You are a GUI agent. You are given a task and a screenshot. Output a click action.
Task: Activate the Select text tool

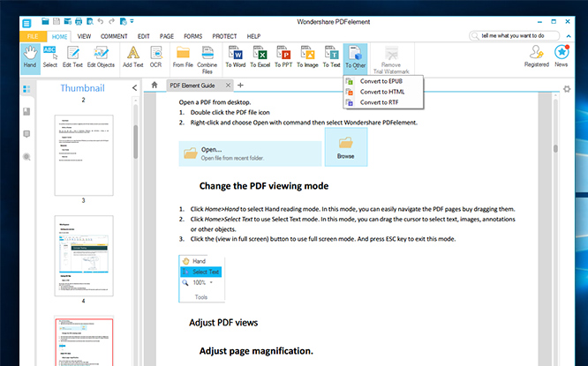click(x=49, y=57)
